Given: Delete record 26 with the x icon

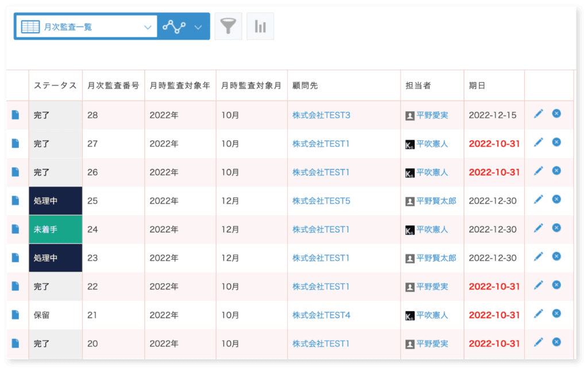Looking at the screenshot, I should (x=556, y=171).
